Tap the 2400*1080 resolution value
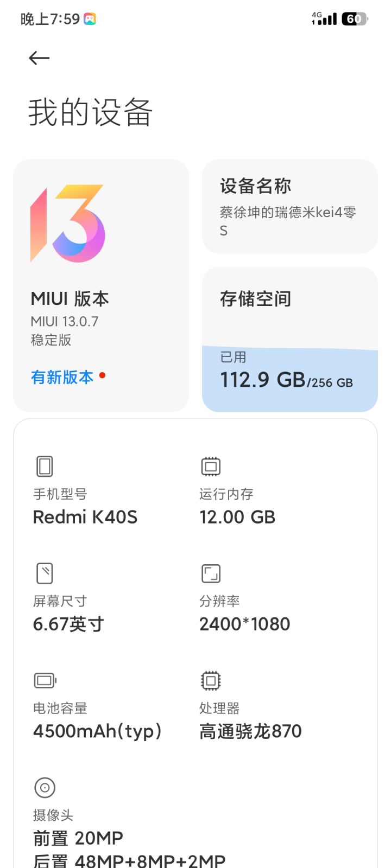Screen dimensions: 391x868 245,624
